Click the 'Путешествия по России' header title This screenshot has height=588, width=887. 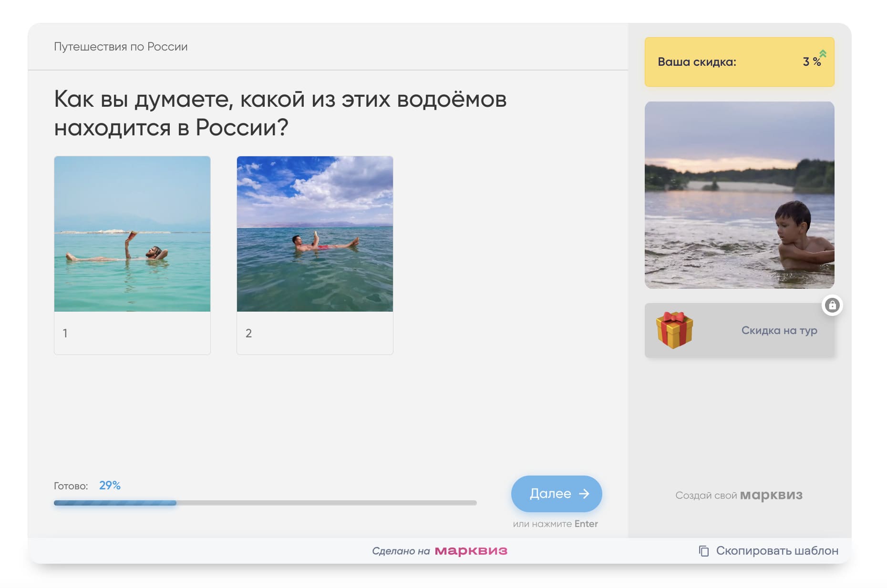pyautogui.click(x=120, y=46)
